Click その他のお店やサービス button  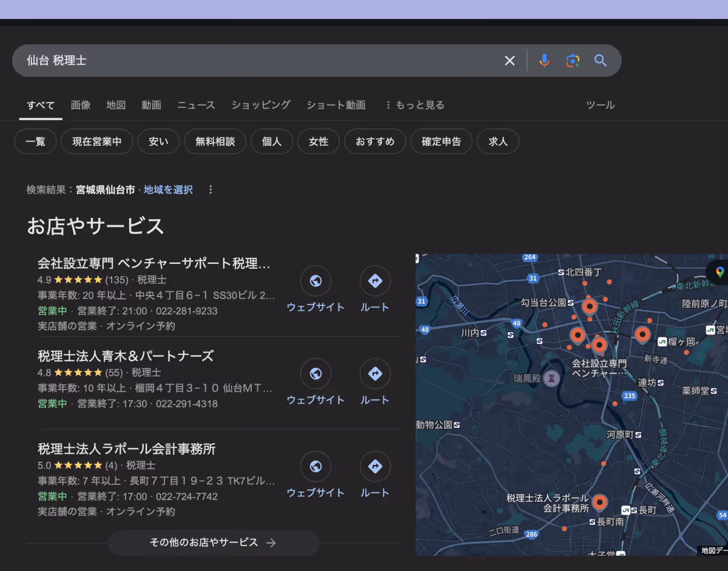click(x=214, y=542)
